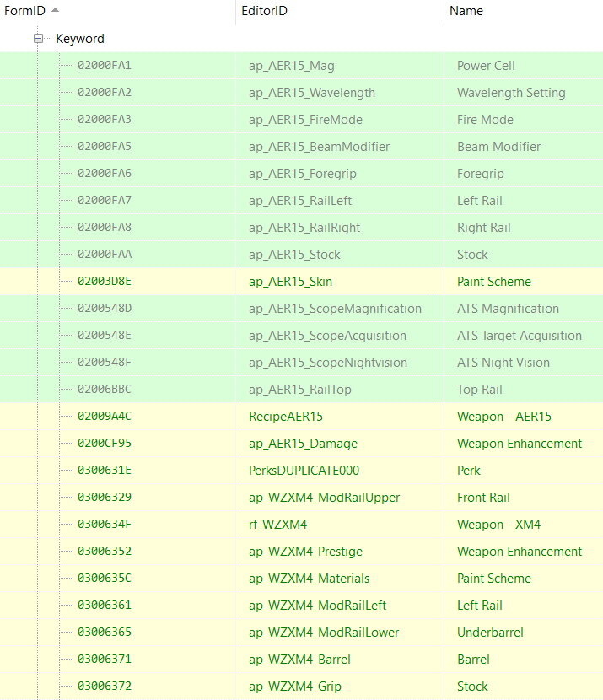This screenshot has width=603, height=700.
Task: Select FormID 0200548E row
Action: click(x=301, y=336)
